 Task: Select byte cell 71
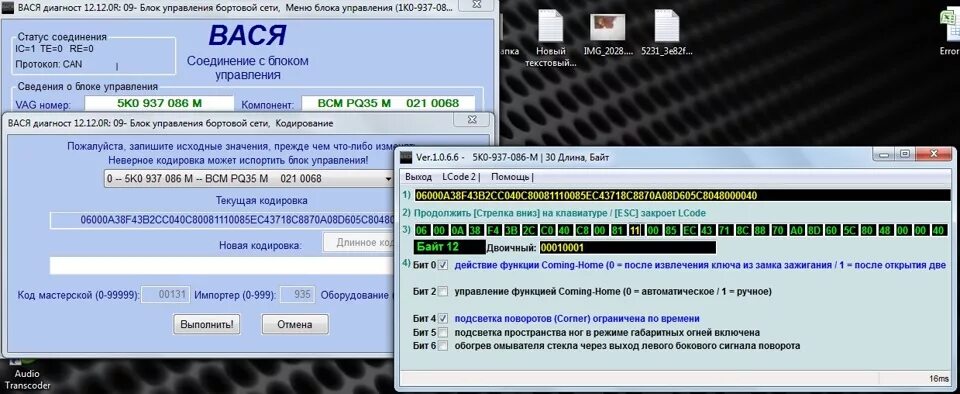(x=725, y=230)
